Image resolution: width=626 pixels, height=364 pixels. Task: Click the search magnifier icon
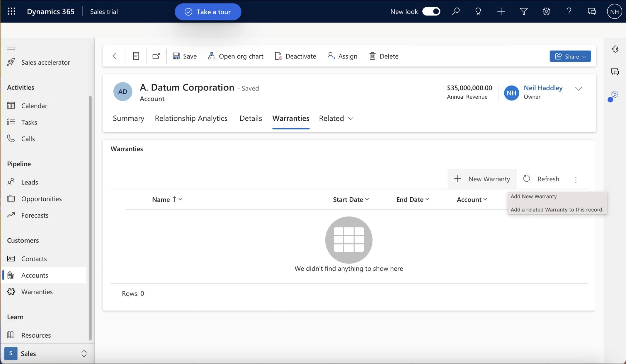point(456,11)
